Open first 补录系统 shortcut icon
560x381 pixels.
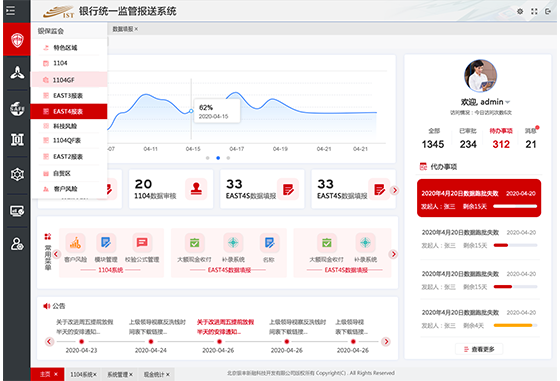233,243
